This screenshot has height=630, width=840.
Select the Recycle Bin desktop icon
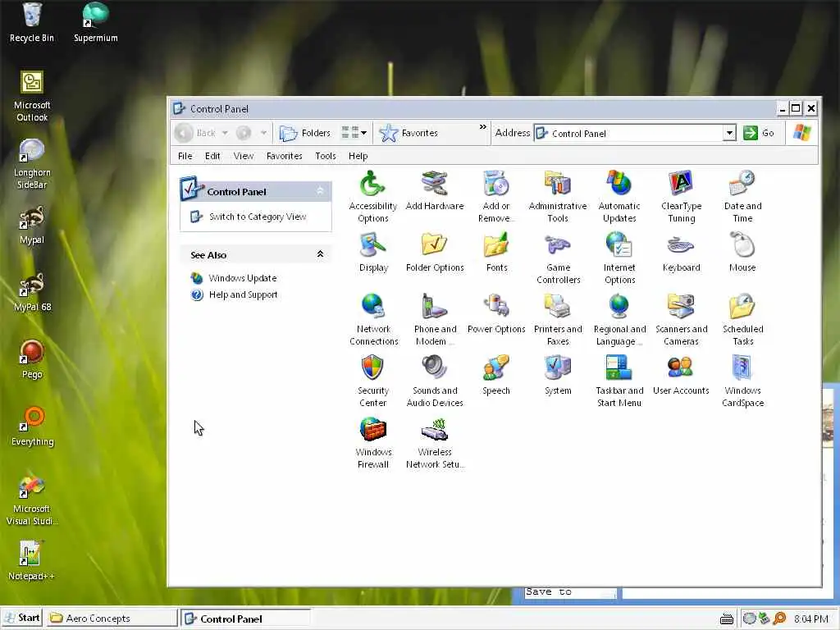pyautogui.click(x=32, y=22)
